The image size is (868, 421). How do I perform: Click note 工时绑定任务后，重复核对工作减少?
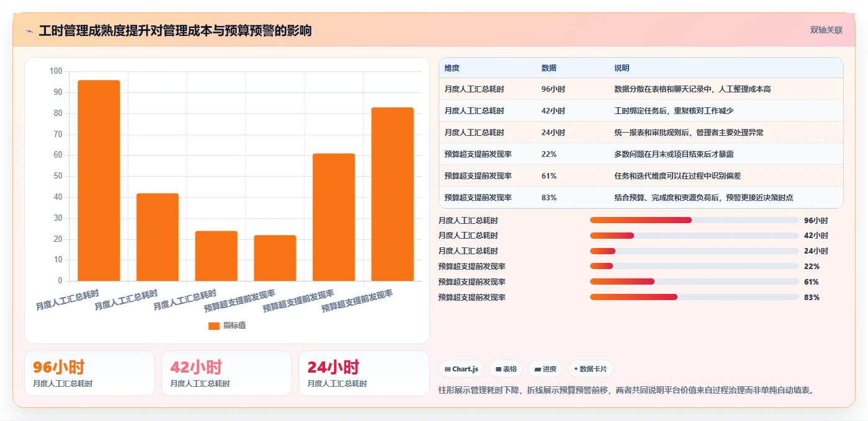pyautogui.click(x=674, y=111)
